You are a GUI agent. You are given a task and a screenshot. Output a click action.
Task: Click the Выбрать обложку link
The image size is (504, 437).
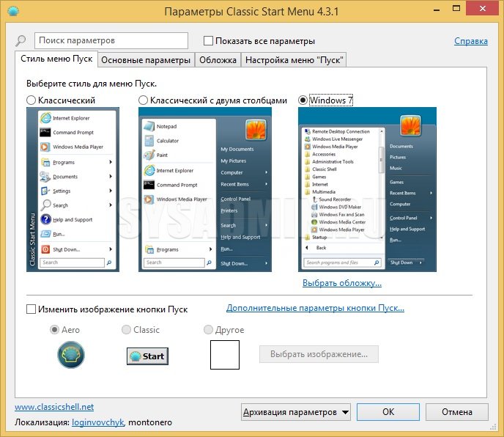(341, 283)
